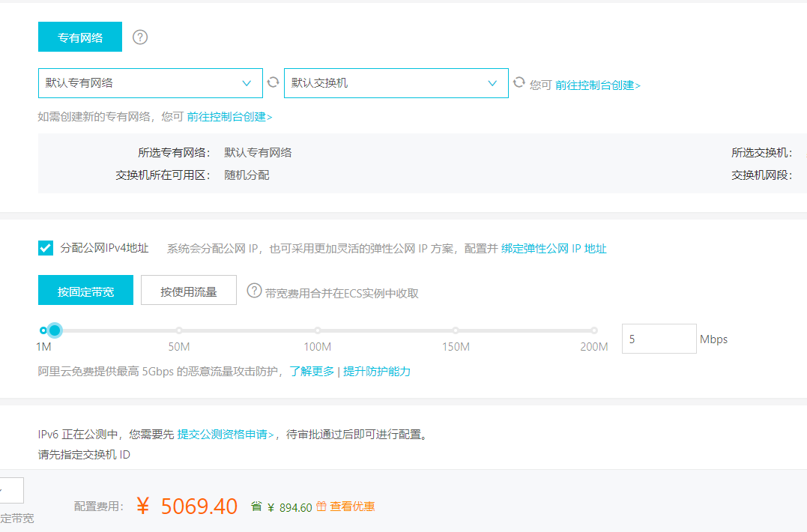Click 了解更多 about attack protection
The width and height of the screenshot is (807, 532).
click(312, 372)
